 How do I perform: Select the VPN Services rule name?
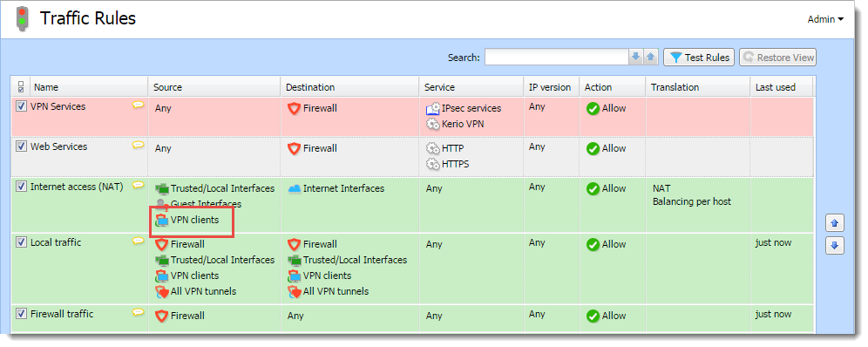click(x=58, y=106)
